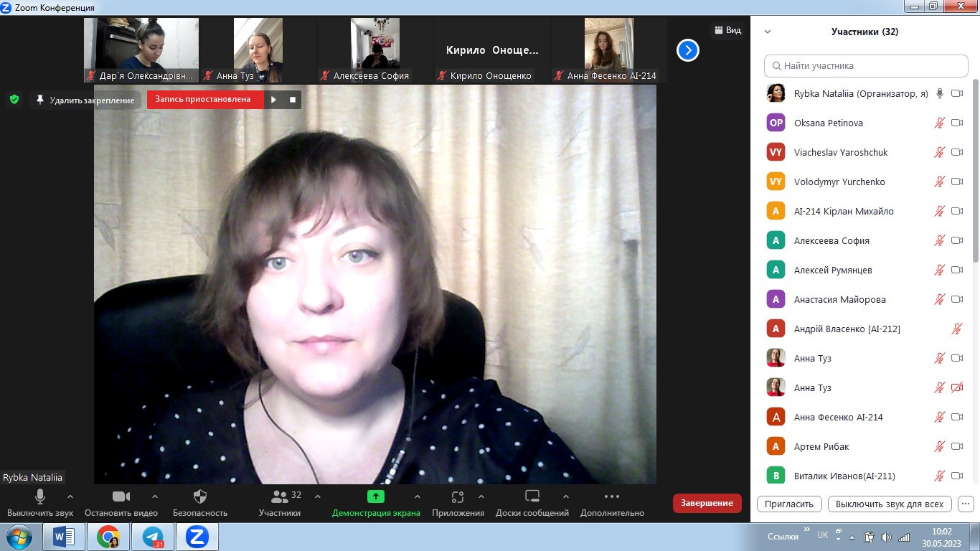This screenshot has width=980, height=551.
Task: Stop the recording with square button
Action: 293,100
